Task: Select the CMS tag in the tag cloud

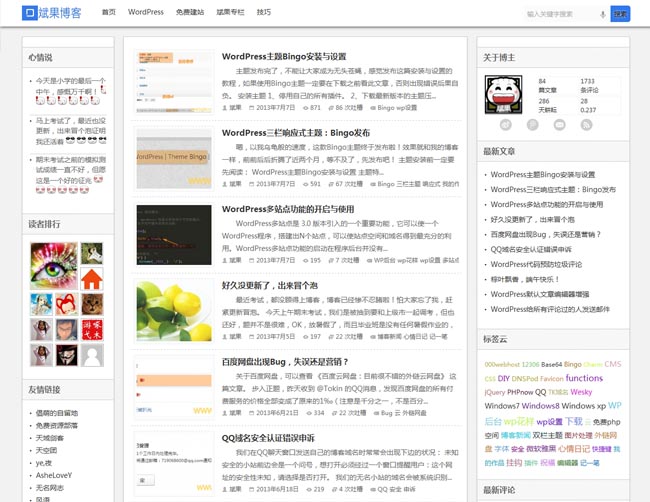Action: tap(613, 364)
